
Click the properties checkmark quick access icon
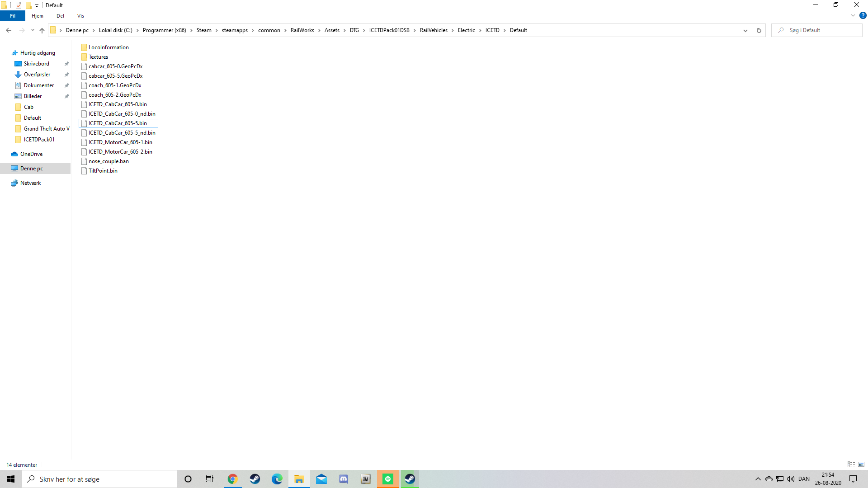pos(19,5)
